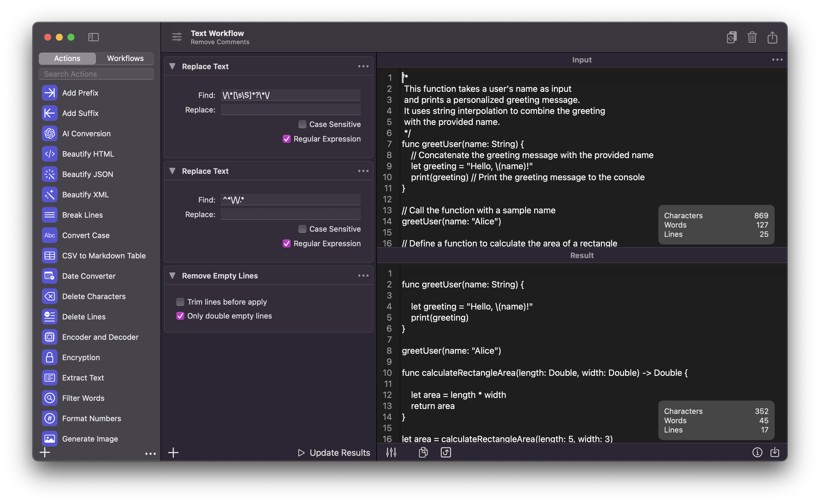Click the sidebar plus button

point(45,452)
